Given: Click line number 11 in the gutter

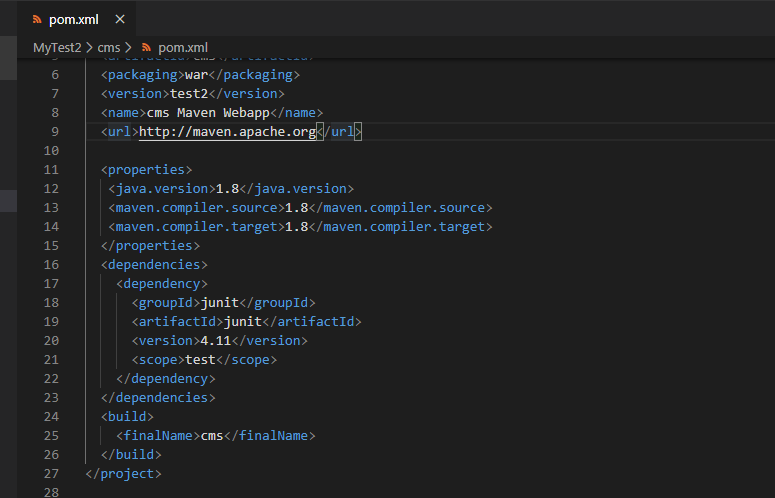Looking at the screenshot, I should tap(52, 169).
